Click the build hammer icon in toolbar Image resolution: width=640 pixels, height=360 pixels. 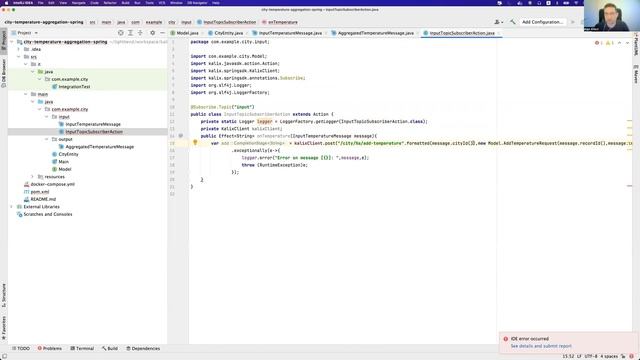coord(513,22)
